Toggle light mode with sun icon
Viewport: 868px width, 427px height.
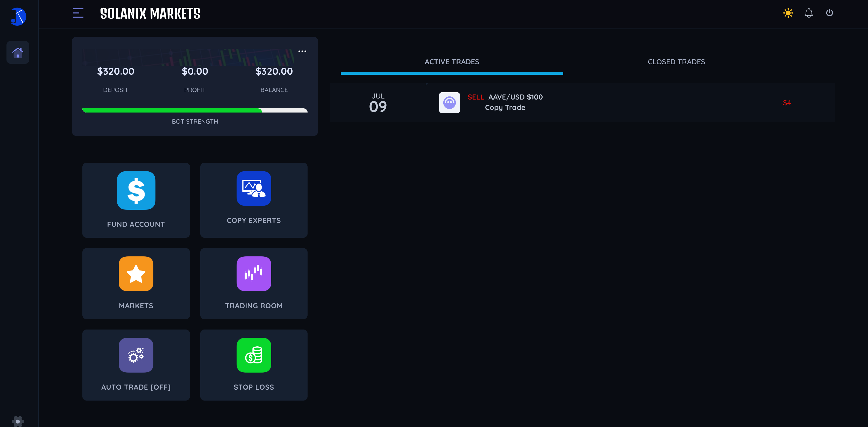(x=788, y=13)
